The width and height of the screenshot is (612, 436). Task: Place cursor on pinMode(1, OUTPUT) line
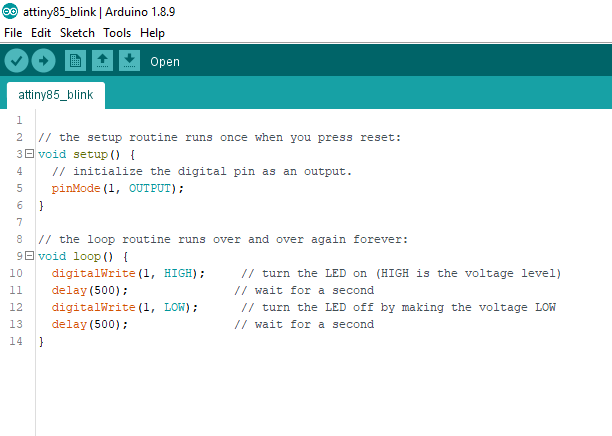[117, 189]
